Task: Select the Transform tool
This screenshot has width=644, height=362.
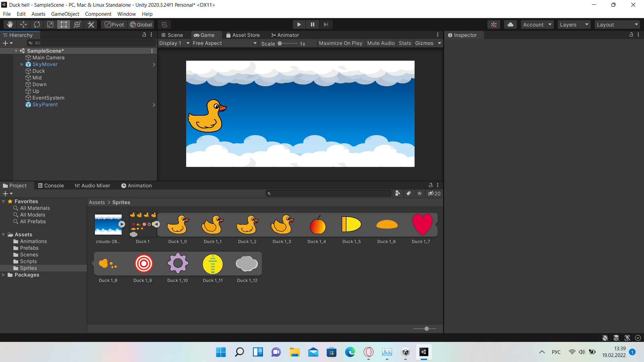Action: tap(77, 24)
